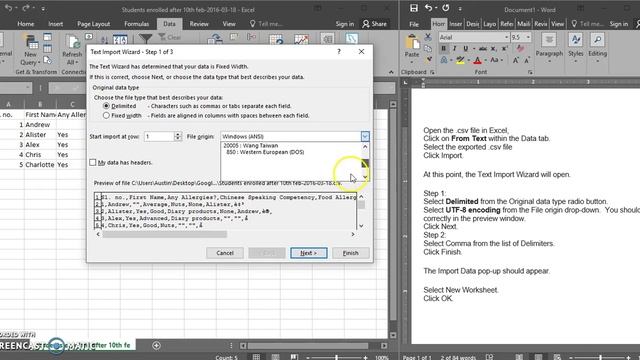
Task: Click the wizard Help question mark
Action: coord(339,51)
